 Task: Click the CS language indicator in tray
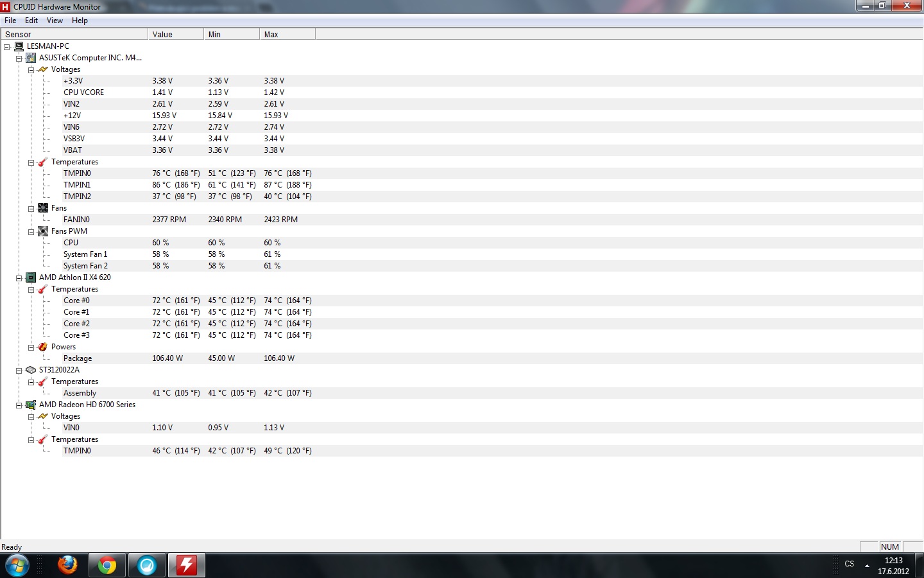pos(850,564)
